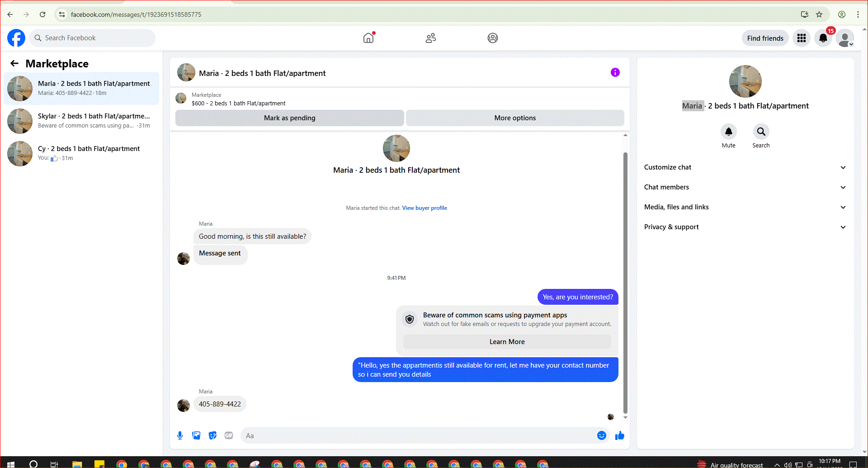Record a voice clip microphone icon
The height and width of the screenshot is (468, 868).
click(180, 435)
